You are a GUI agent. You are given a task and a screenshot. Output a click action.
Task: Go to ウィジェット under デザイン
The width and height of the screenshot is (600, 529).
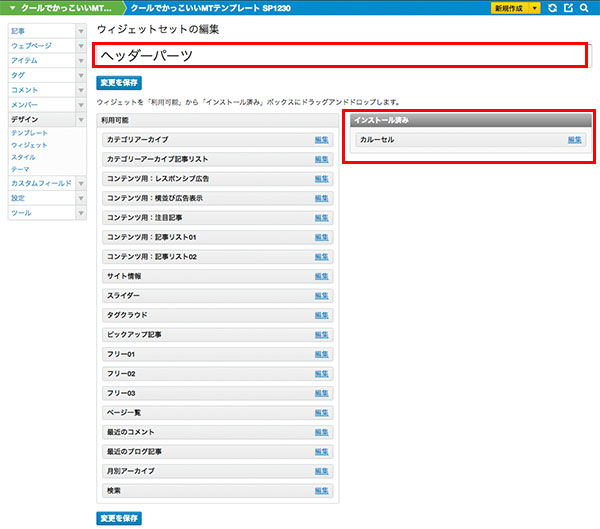(29, 145)
